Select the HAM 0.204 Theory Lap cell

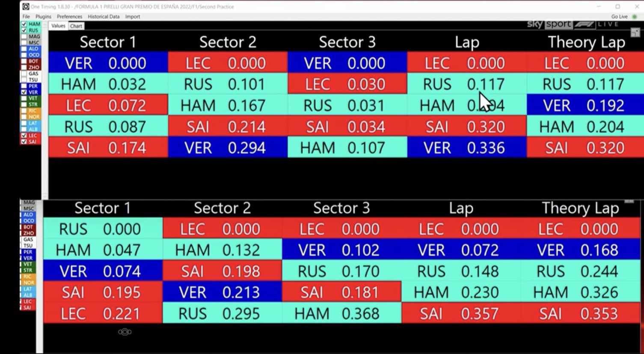(x=585, y=127)
